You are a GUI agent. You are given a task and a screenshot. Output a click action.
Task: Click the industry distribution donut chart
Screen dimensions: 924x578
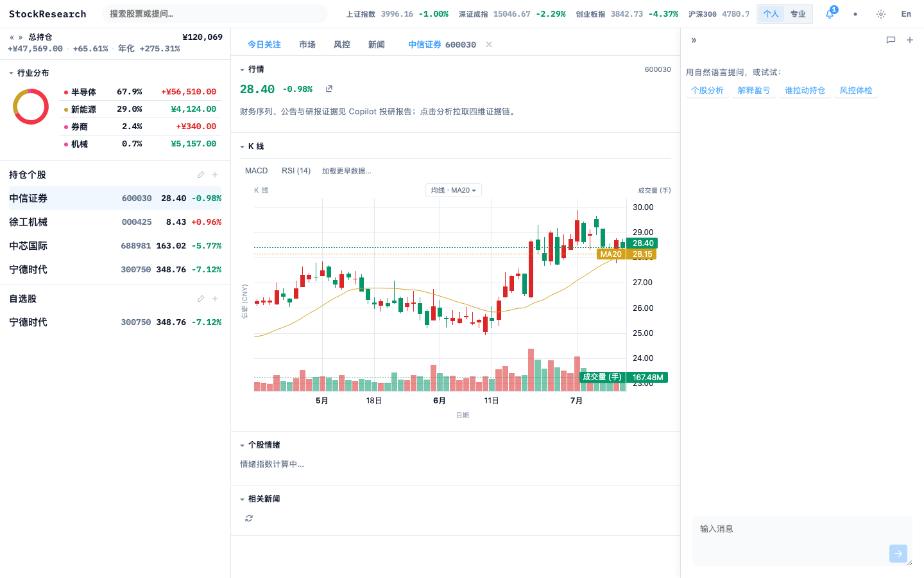(x=31, y=107)
